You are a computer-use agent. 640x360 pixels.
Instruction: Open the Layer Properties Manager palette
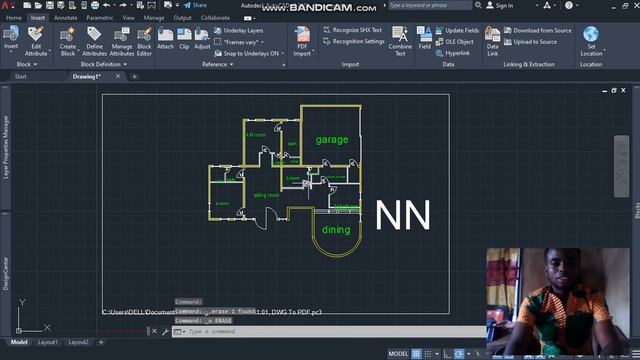[x=6, y=147]
